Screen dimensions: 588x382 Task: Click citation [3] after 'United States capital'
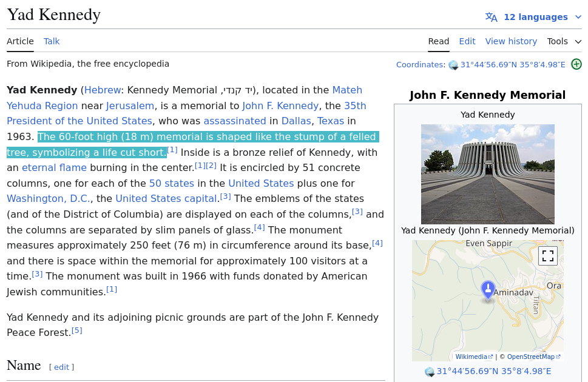pyautogui.click(x=225, y=196)
